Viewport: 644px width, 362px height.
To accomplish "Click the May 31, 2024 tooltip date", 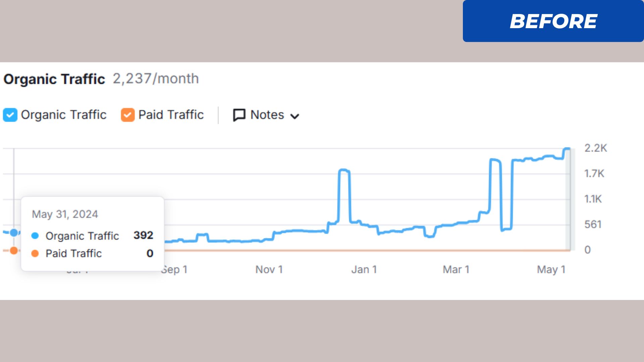I will pos(65,214).
